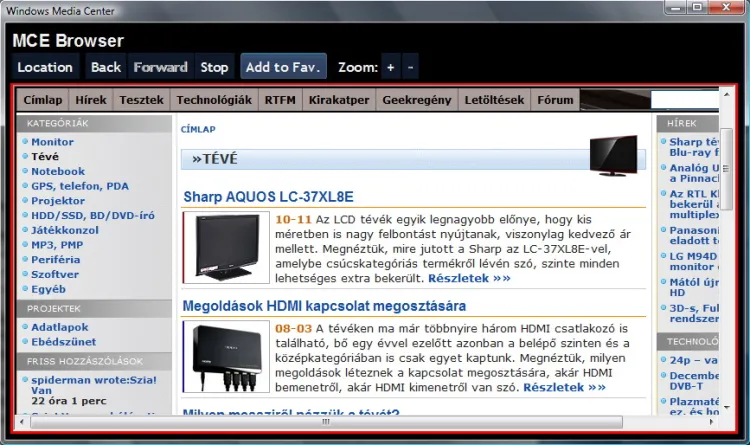Open the Ebédszünet project link
The width and height of the screenshot is (750, 445).
(64, 342)
